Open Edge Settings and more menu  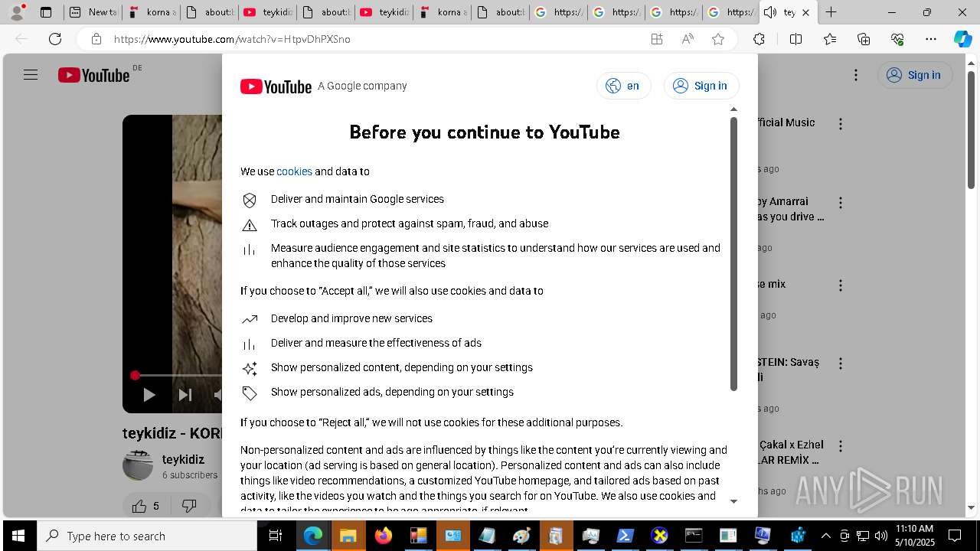(x=931, y=39)
